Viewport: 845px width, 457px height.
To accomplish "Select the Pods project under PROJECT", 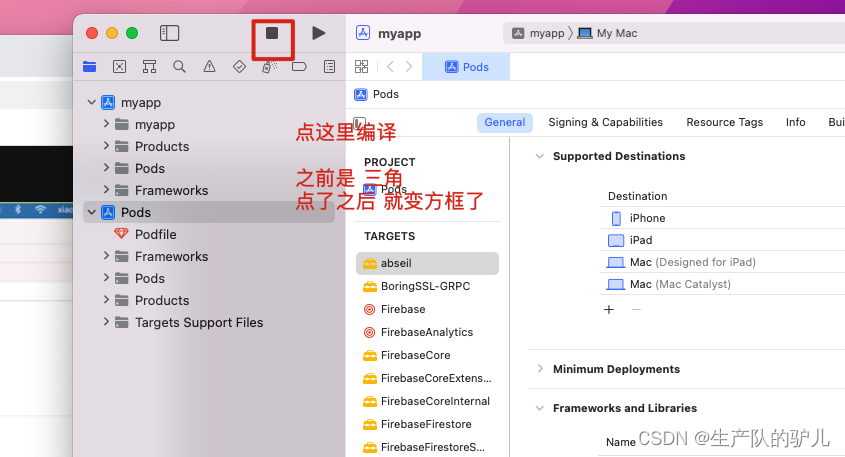I will click(x=385, y=190).
